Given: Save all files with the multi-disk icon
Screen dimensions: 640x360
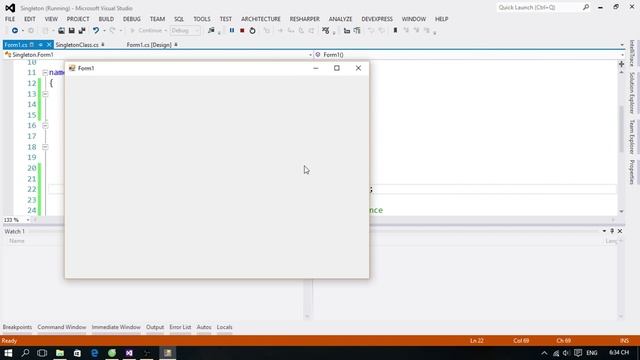Looking at the screenshot, I should coord(82,31).
